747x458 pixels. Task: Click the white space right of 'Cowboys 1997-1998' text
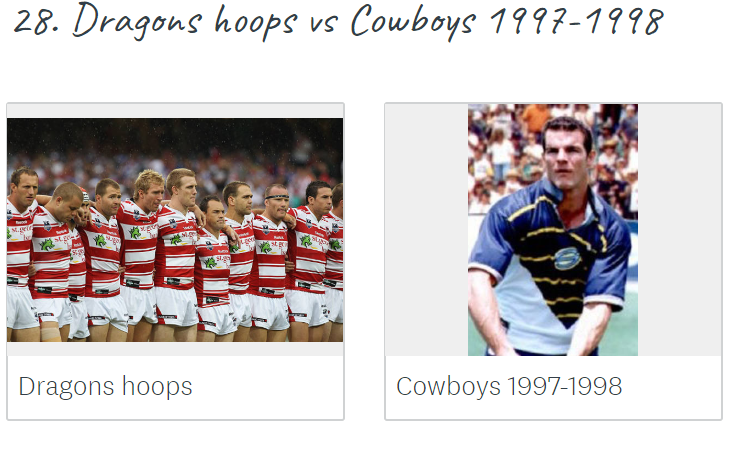pos(671,387)
